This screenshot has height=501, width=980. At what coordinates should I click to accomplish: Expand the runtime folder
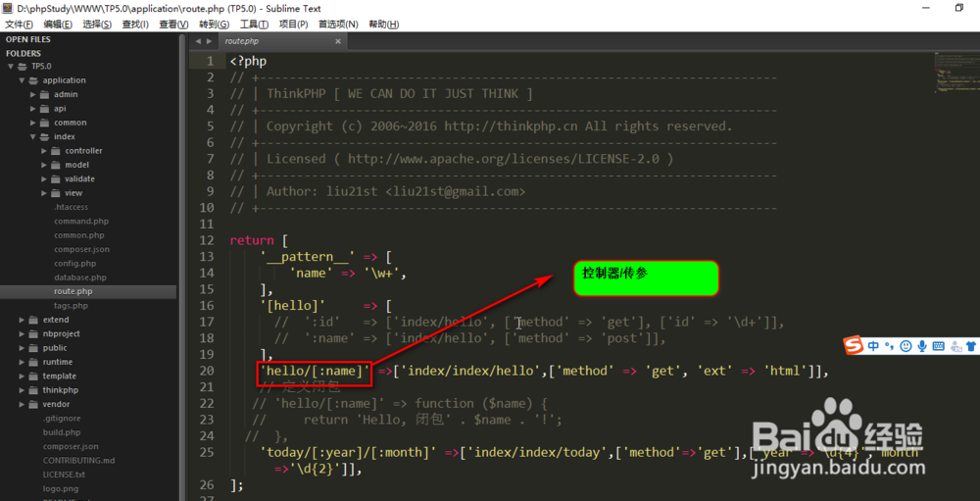tap(22, 362)
